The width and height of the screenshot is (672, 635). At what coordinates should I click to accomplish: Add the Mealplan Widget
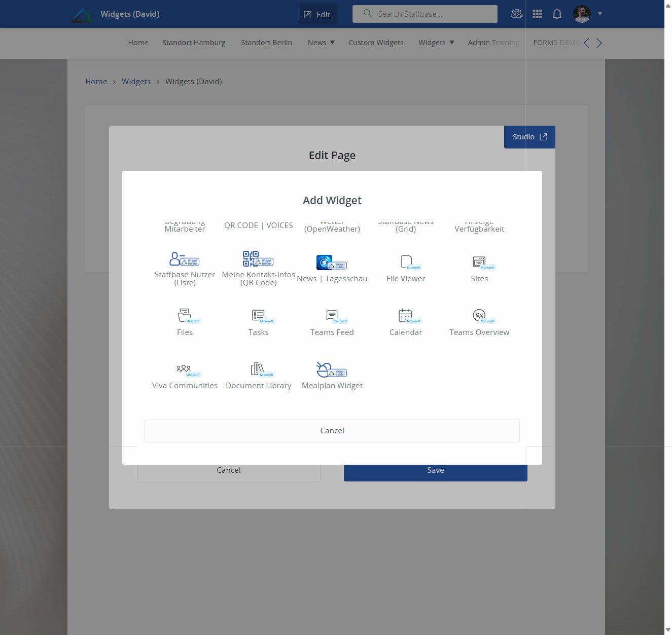tap(332, 375)
